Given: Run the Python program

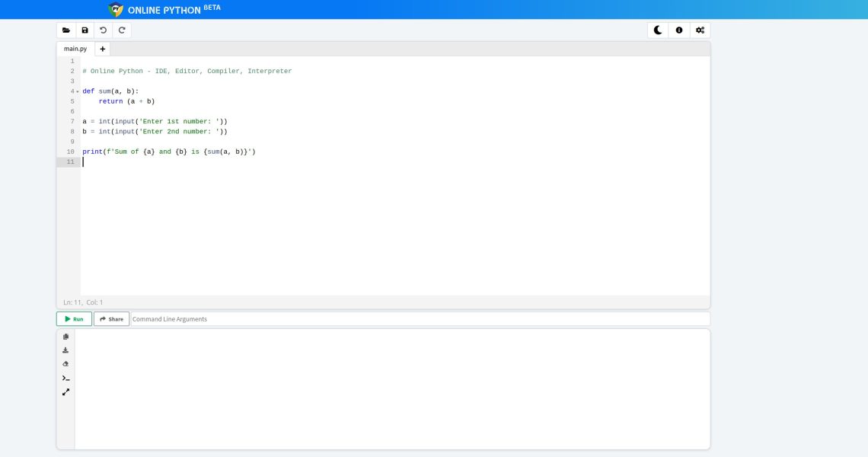Looking at the screenshot, I should 74,319.
